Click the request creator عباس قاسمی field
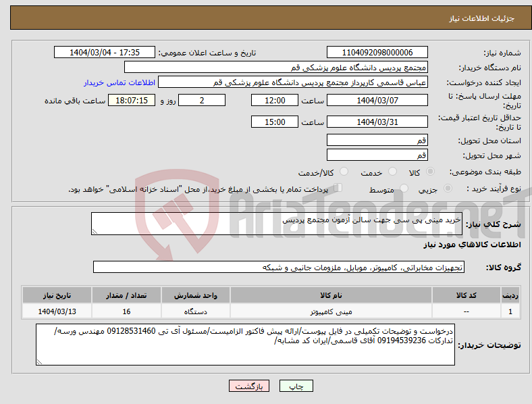The image size is (532, 404). [293, 82]
